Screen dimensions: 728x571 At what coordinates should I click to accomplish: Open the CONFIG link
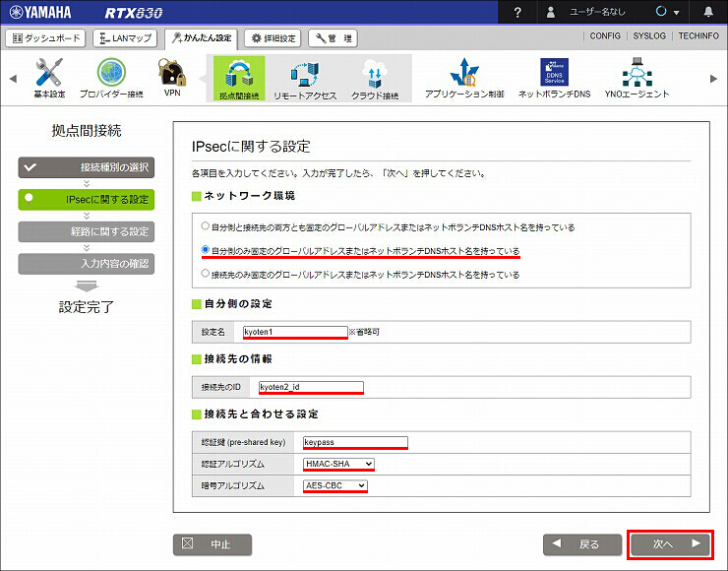(x=605, y=35)
